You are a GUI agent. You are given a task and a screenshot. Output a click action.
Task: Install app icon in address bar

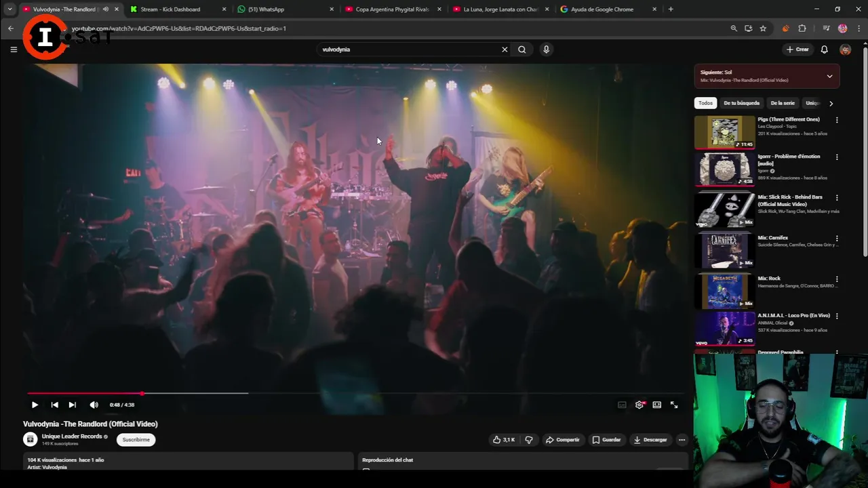coord(749,28)
